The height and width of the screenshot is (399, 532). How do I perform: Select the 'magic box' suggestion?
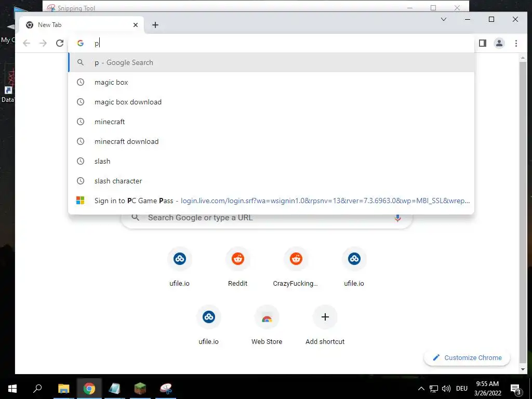click(x=271, y=82)
